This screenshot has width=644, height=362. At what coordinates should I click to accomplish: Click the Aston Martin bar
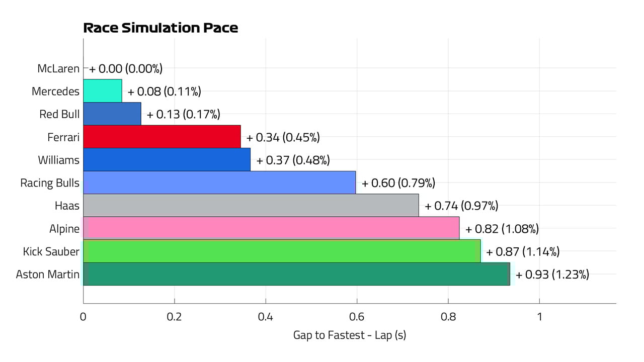(x=296, y=274)
